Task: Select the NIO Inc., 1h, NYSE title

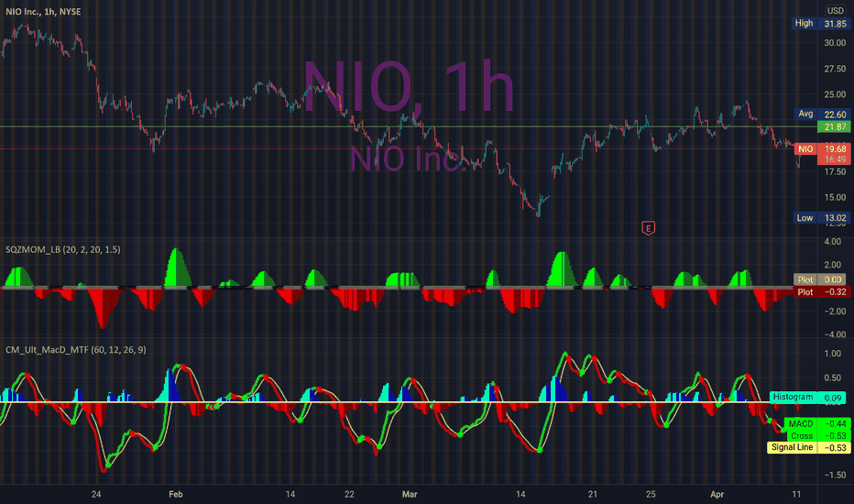Action: pos(43,11)
